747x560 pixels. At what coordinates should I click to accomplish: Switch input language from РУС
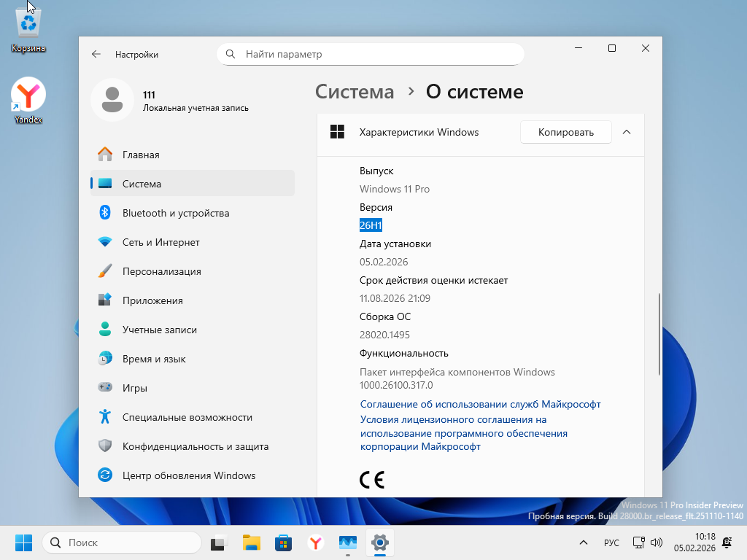(x=611, y=542)
